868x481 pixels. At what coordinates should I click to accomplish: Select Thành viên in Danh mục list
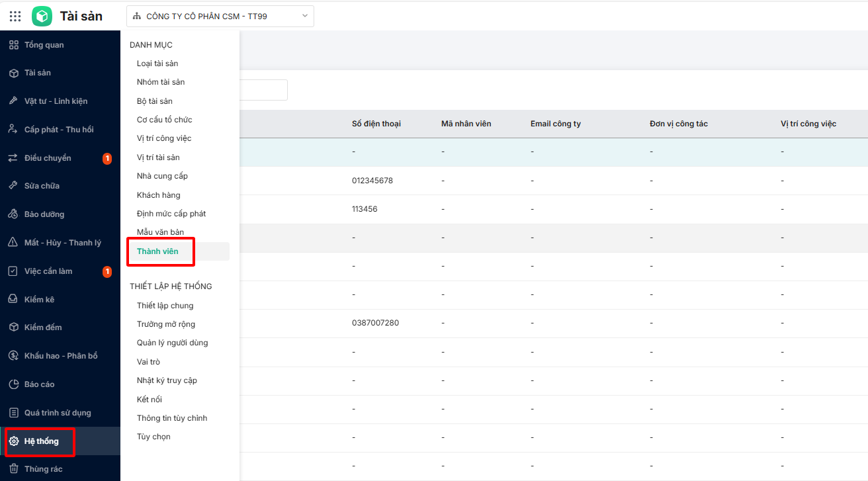157,251
